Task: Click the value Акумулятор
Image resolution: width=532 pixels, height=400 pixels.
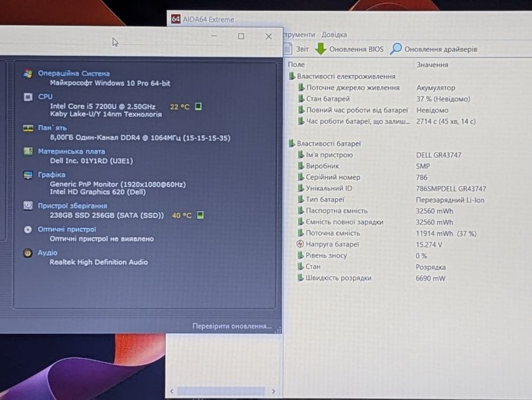Action: pyautogui.click(x=436, y=88)
